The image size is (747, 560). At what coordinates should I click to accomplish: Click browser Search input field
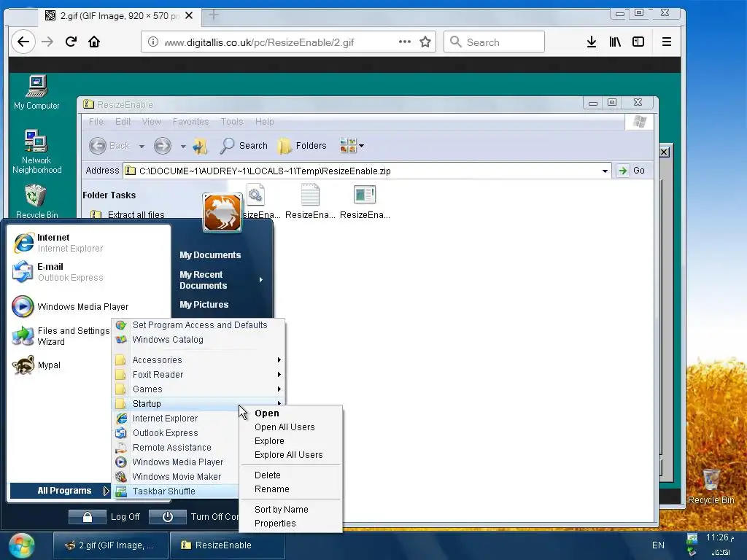pos(494,42)
